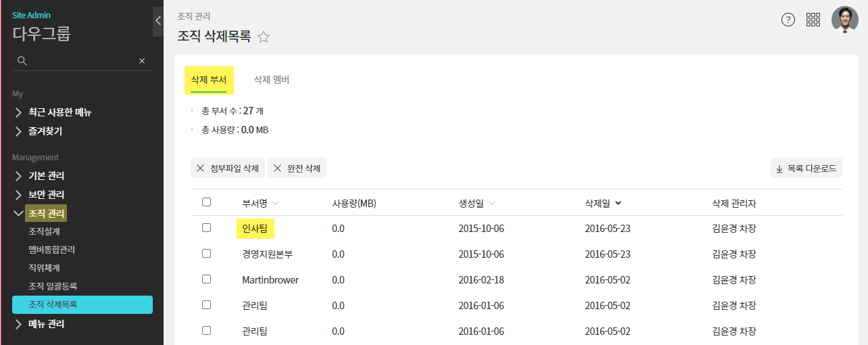The width and height of the screenshot is (868, 345).
Task: Check the box for 인사팀 row
Action: (x=207, y=228)
